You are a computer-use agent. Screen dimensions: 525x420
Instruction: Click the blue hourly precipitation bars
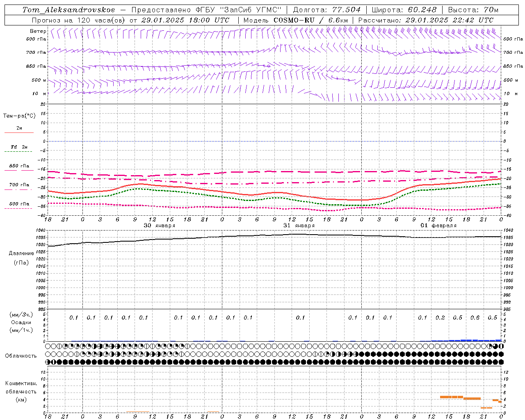466,340
